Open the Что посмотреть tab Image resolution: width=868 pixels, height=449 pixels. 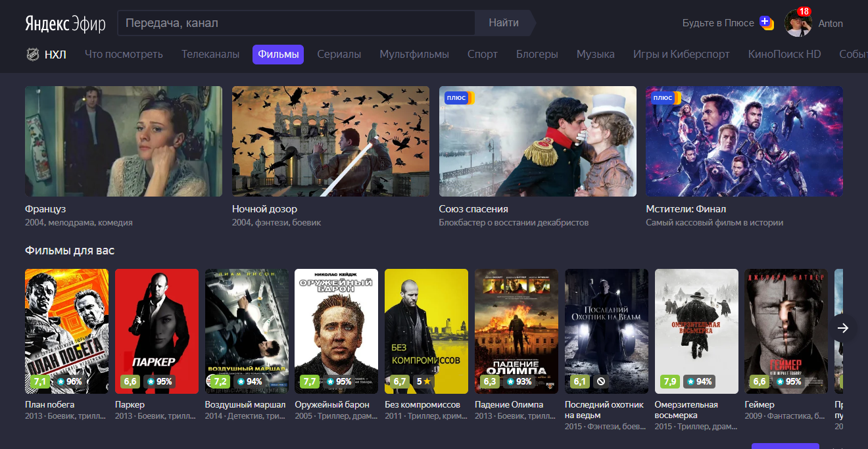[x=124, y=55]
